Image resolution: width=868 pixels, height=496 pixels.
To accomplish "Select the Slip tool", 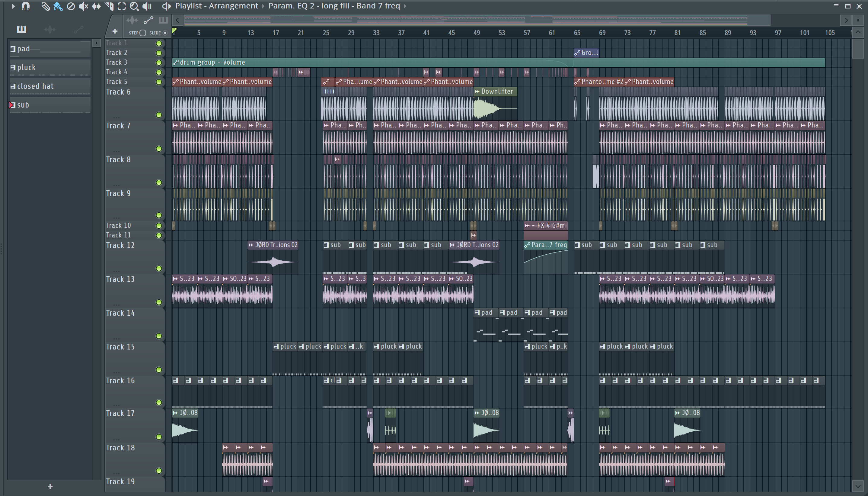I will [96, 6].
